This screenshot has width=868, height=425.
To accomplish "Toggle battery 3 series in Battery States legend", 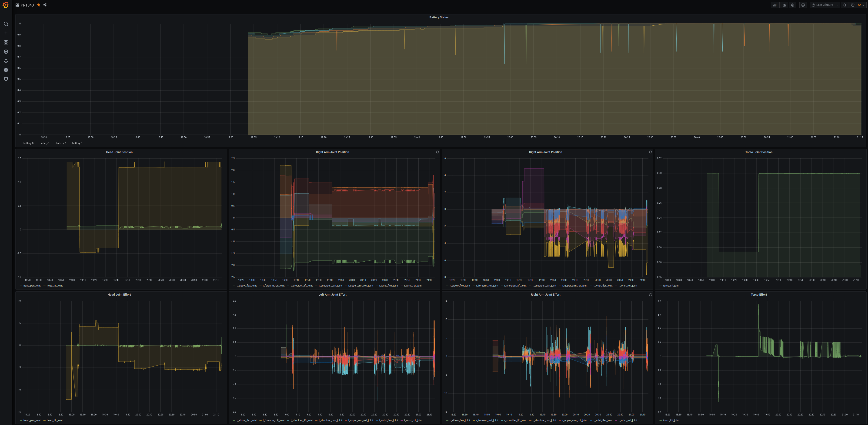I will (x=77, y=143).
